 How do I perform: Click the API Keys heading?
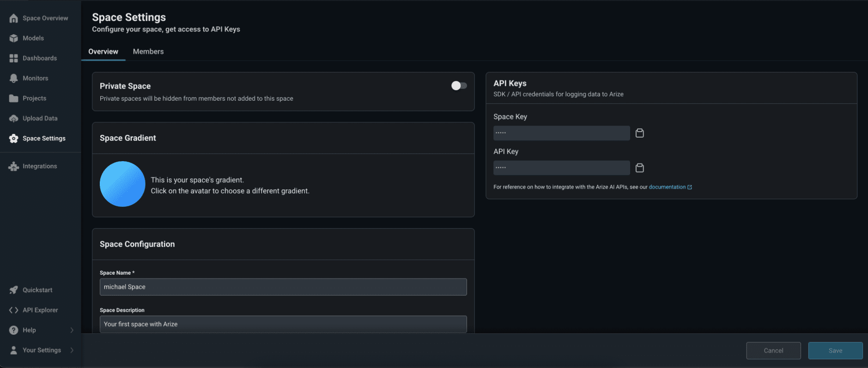[x=510, y=83]
